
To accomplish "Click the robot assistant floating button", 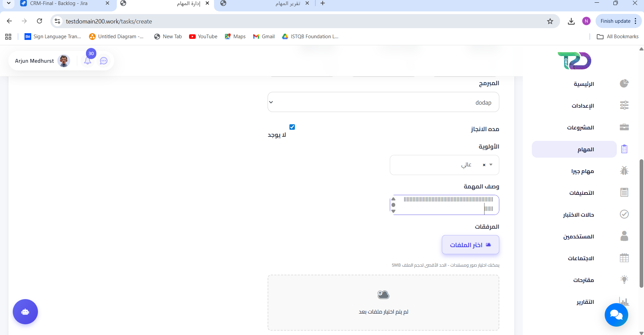I will click(x=25, y=312).
